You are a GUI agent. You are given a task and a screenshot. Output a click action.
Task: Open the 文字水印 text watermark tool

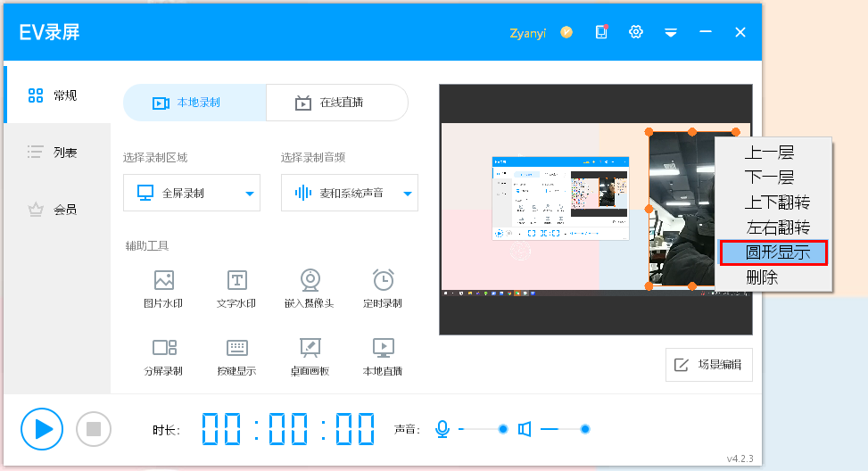point(236,289)
